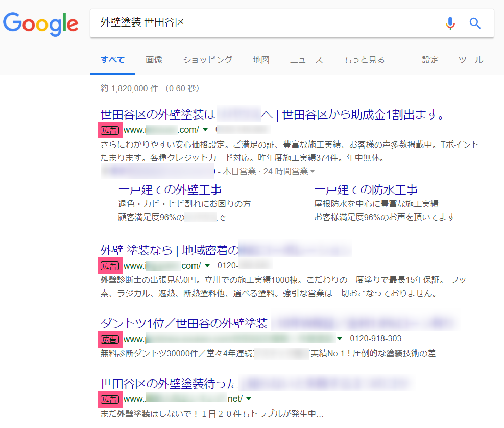
Task: Expand the first ad's URL dropdown arrow
Action: coord(205,130)
